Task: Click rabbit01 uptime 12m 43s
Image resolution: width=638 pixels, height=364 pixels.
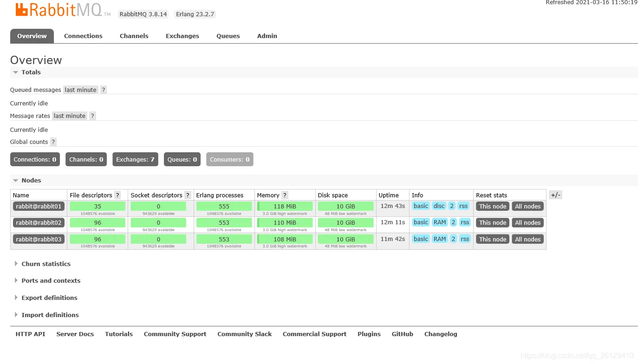Action: [393, 206]
